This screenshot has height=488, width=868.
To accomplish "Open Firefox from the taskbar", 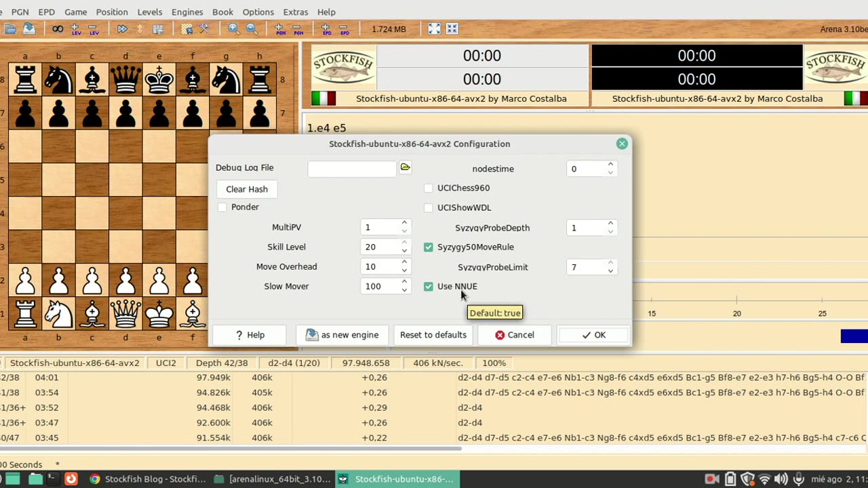I will [x=71, y=479].
